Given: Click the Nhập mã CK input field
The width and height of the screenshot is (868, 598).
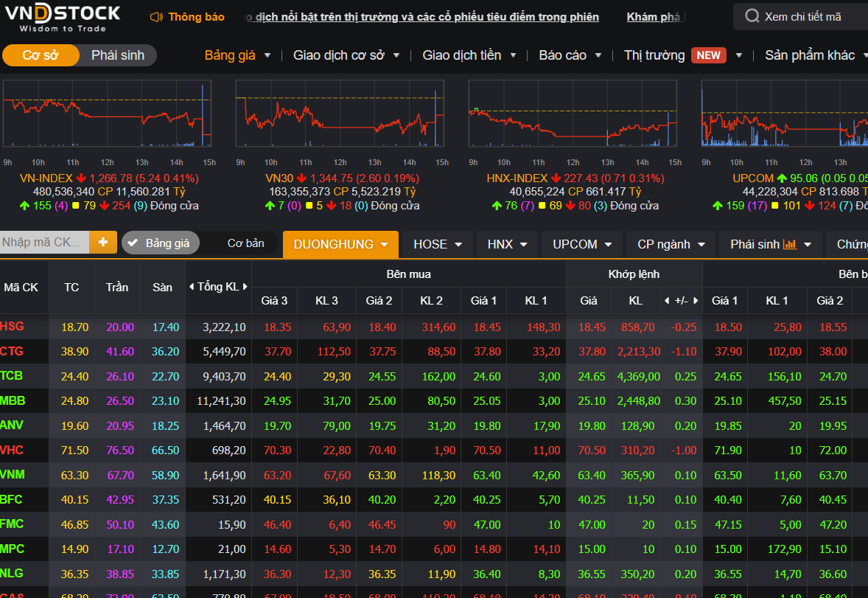Looking at the screenshot, I should 43,242.
